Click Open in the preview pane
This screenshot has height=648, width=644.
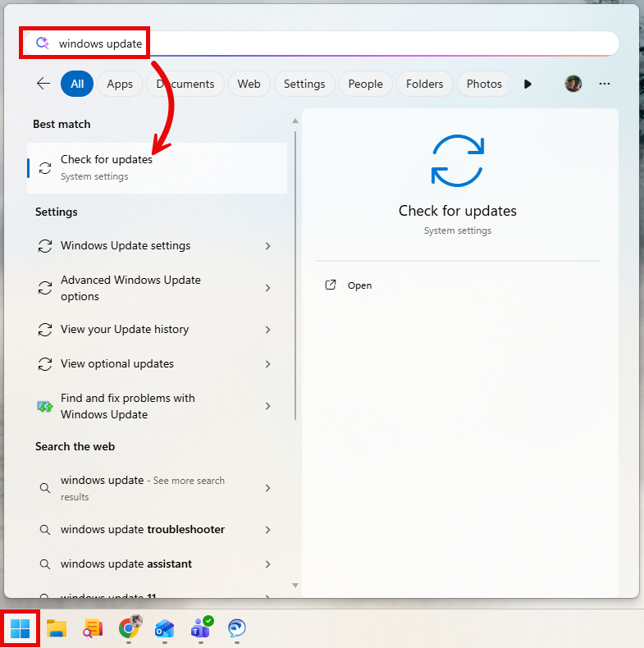click(x=359, y=285)
